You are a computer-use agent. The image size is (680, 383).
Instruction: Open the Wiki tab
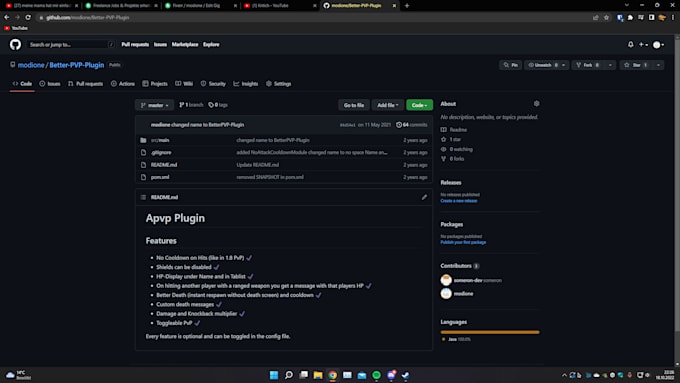point(184,83)
